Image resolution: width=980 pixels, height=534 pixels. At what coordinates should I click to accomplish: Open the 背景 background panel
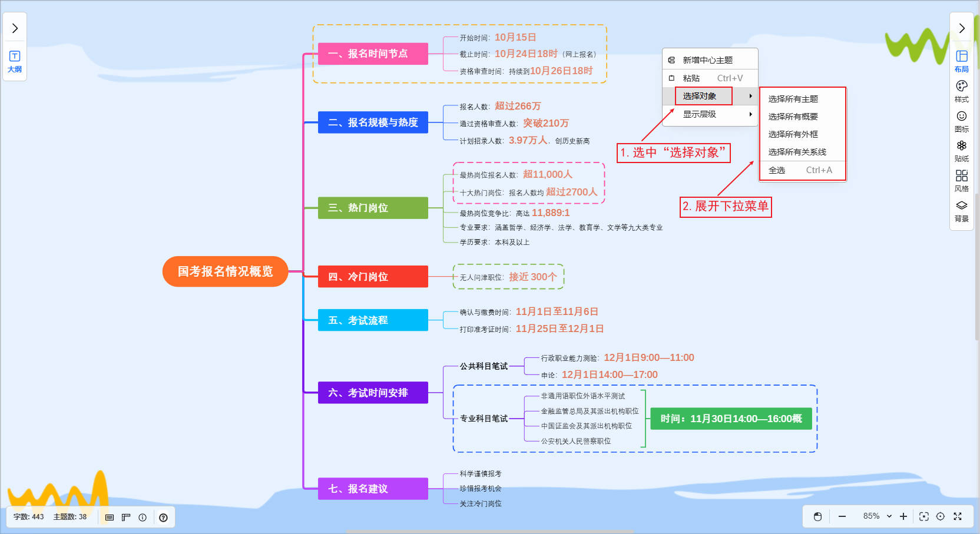click(961, 211)
